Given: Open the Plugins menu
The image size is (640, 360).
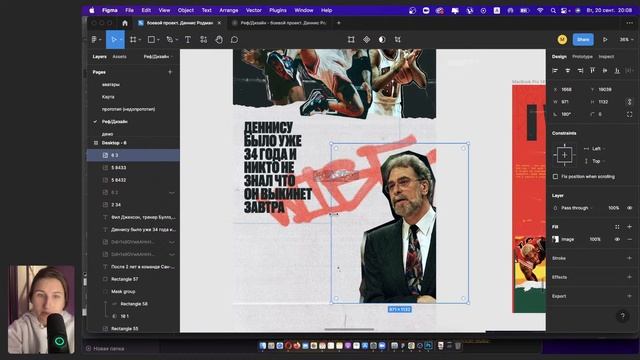Looking at the screenshot, I should tap(278, 10).
